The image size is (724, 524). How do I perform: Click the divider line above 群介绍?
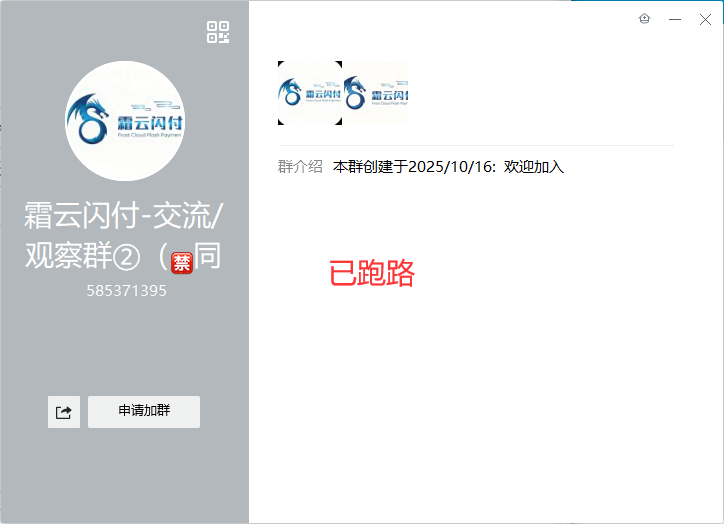click(476, 146)
